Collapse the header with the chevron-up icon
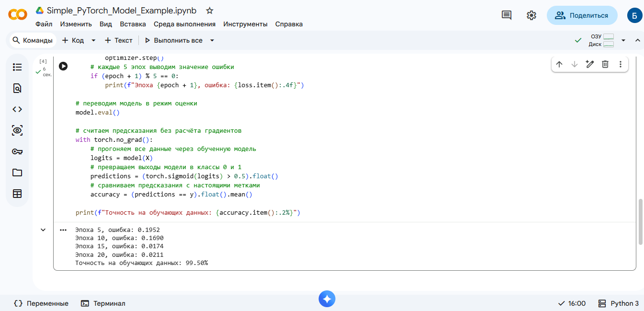The image size is (644, 311). pos(637,40)
